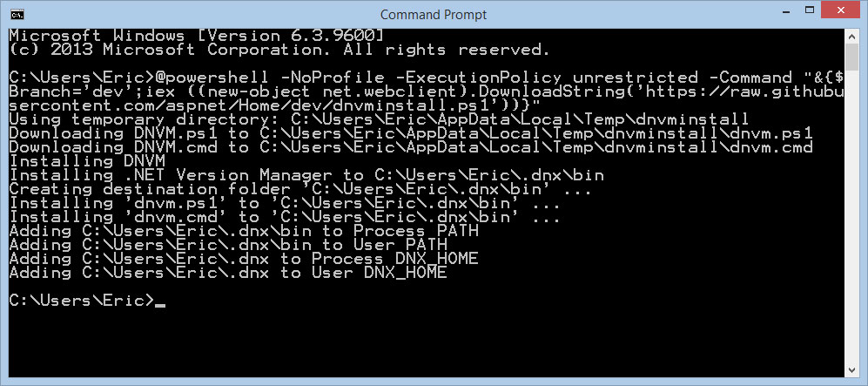868x386 pixels.
Task: Click the "(c) 2013 Microsoft Corporation" copyright line
Action: click(279, 50)
